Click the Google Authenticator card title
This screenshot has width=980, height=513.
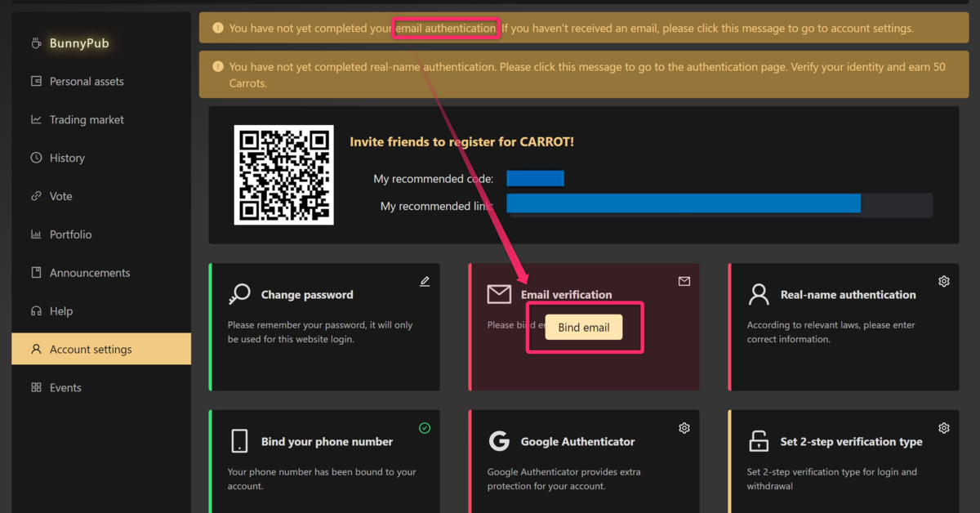click(577, 441)
